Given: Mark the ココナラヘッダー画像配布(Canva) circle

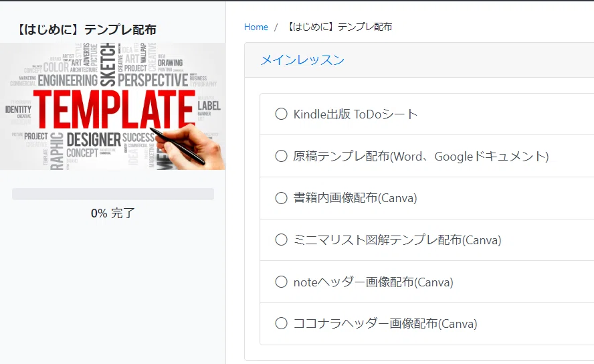Looking at the screenshot, I should point(281,323).
